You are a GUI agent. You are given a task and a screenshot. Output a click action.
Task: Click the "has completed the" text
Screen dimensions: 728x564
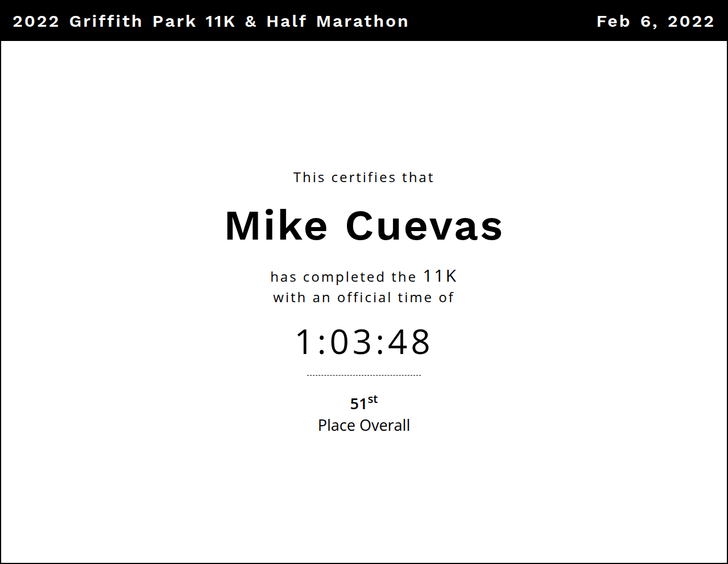click(344, 277)
